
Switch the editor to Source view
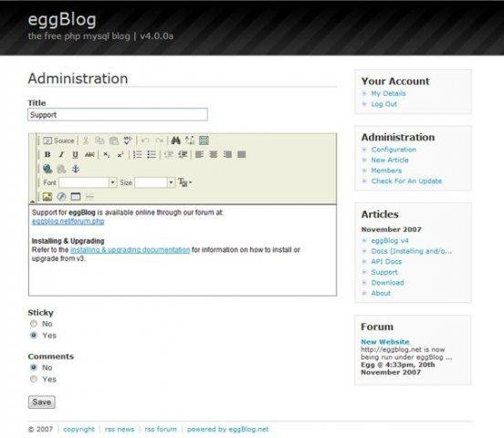(58, 141)
